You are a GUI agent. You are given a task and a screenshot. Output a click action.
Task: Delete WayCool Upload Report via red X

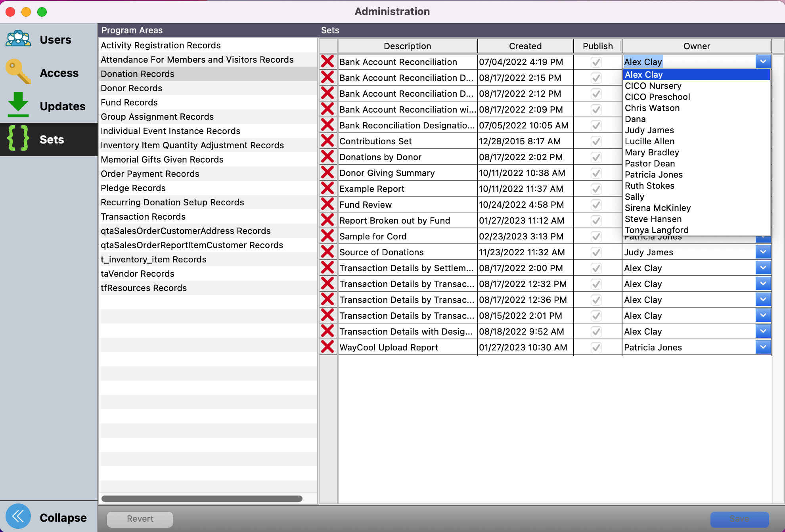click(327, 347)
